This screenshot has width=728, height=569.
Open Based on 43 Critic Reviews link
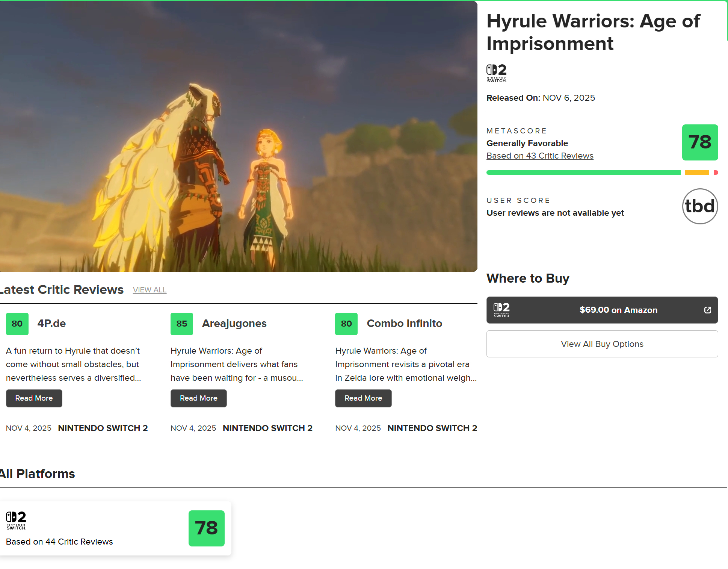tap(539, 156)
